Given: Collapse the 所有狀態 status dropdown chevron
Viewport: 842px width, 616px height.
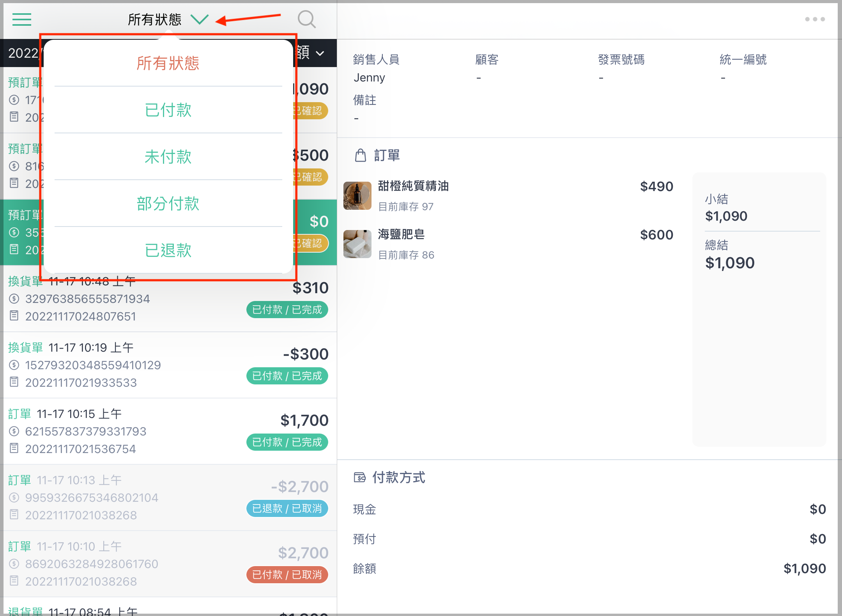Looking at the screenshot, I should coord(200,19).
